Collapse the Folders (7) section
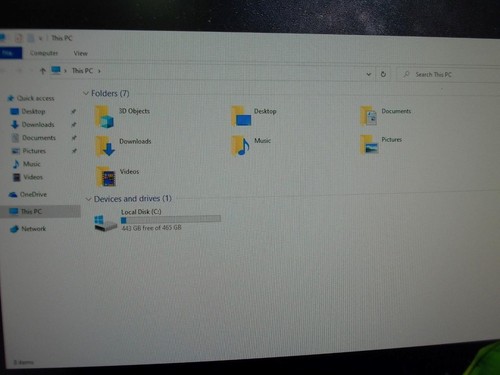 [86, 93]
